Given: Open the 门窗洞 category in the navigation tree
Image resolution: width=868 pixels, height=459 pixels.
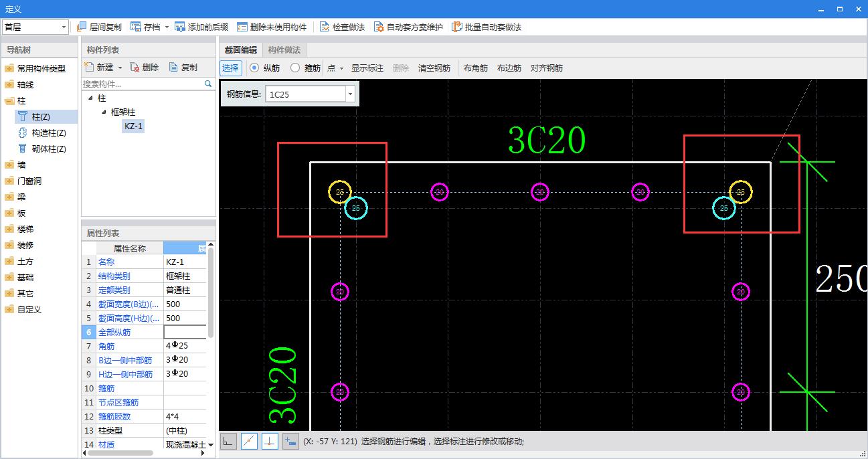Looking at the screenshot, I should tap(29, 181).
